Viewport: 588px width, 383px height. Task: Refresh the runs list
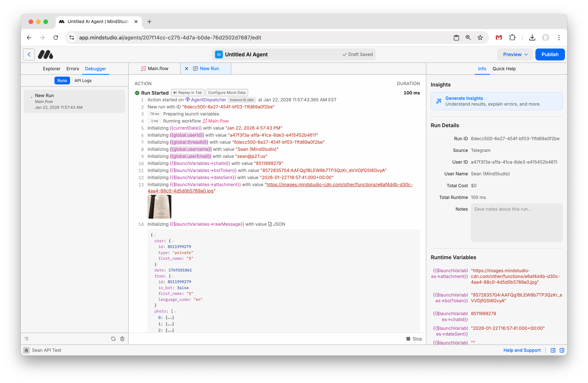[113, 339]
